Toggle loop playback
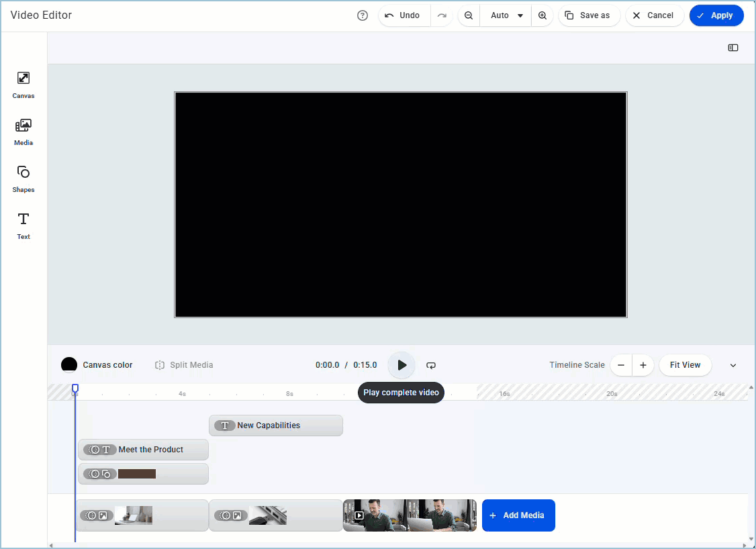Viewport: 756px width, 549px height. (431, 365)
